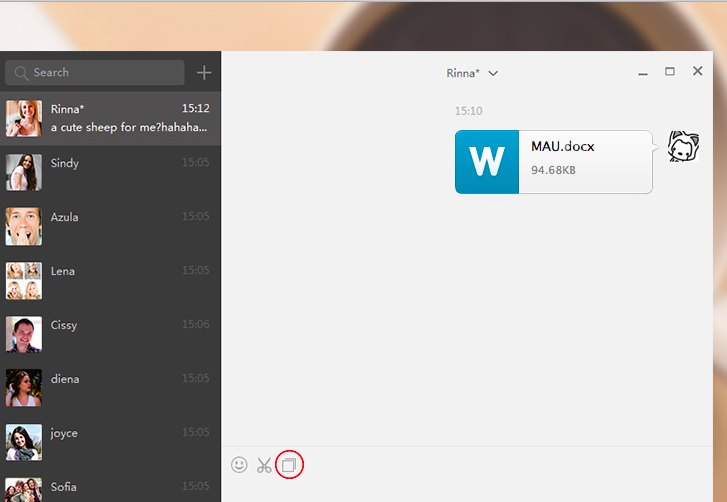Open the Sindy conversation
The image size is (727, 502).
(x=110, y=172)
